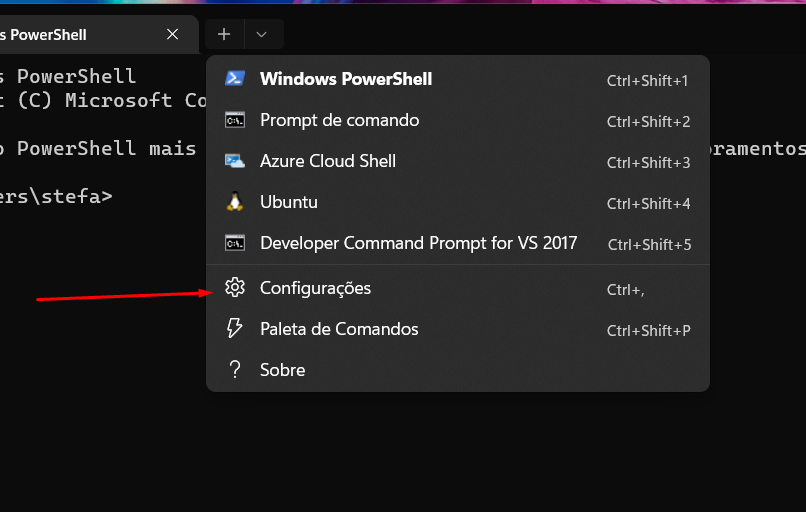Screen dimensions: 806x512
Task: Click the Azure Cloud Shell icon
Action: (235, 161)
